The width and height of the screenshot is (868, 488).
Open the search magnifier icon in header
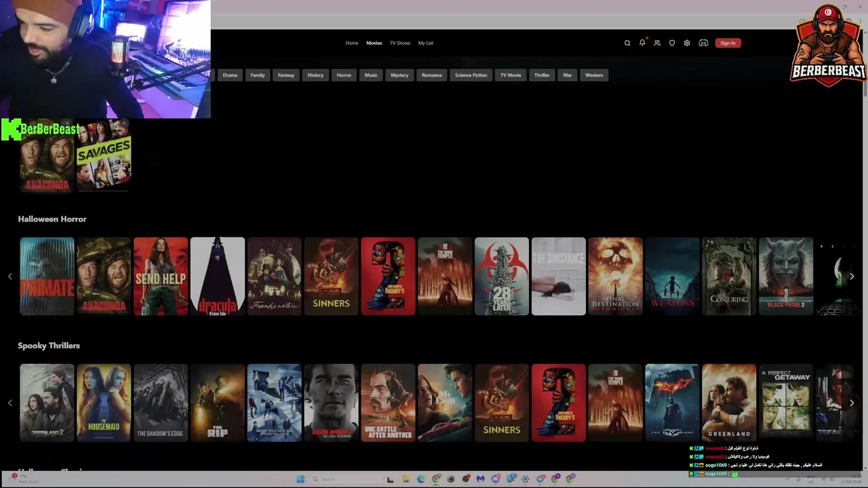(x=627, y=43)
